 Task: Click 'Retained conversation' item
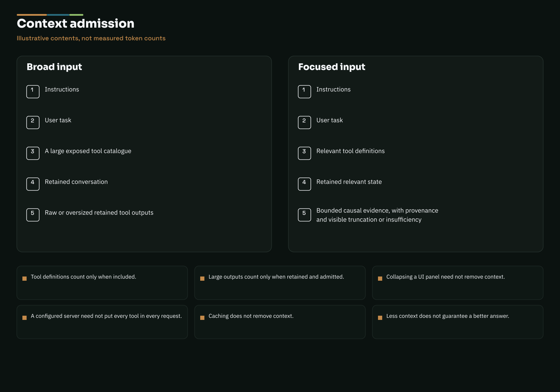[x=76, y=182]
